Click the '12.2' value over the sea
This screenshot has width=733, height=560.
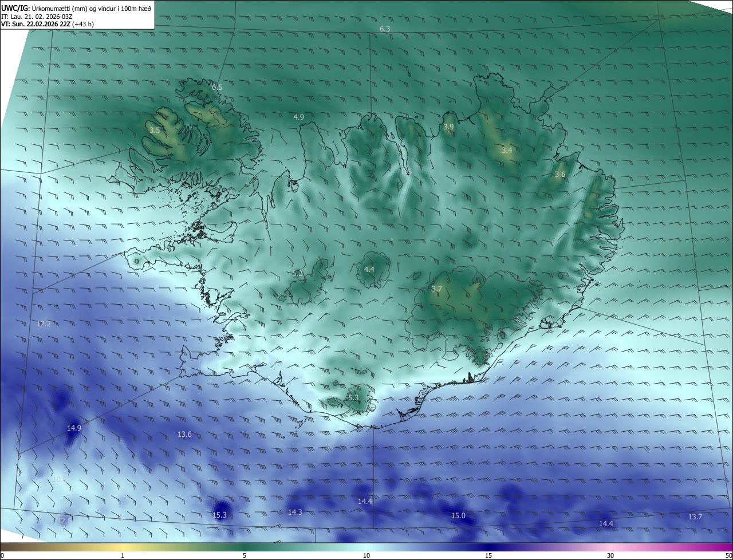coord(44,324)
